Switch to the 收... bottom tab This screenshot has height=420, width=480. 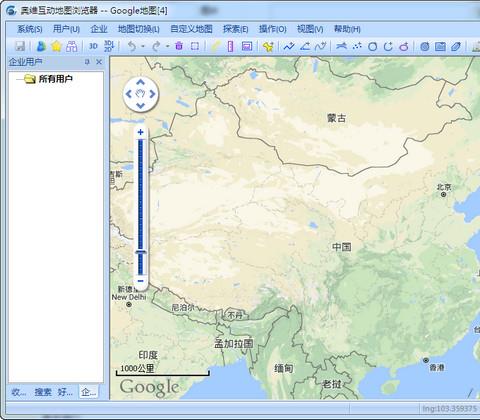pos(18,392)
